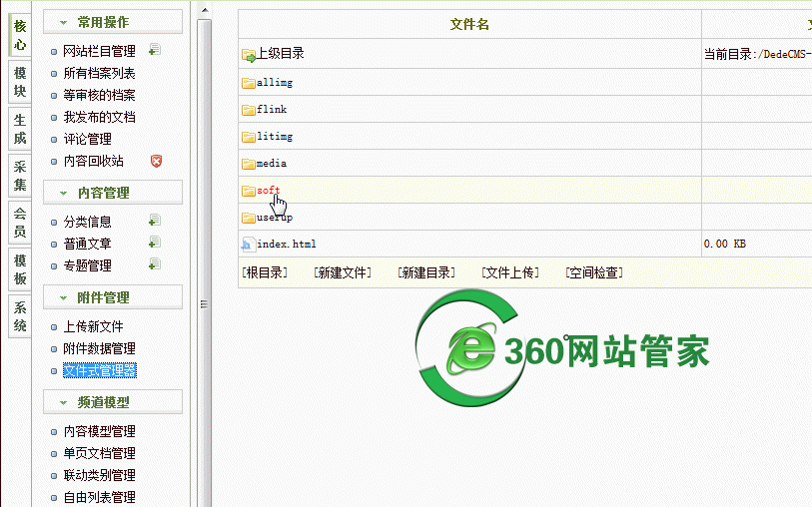The height and width of the screenshot is (507, 812).
Task: Open the media folder name
Action: 272,163
